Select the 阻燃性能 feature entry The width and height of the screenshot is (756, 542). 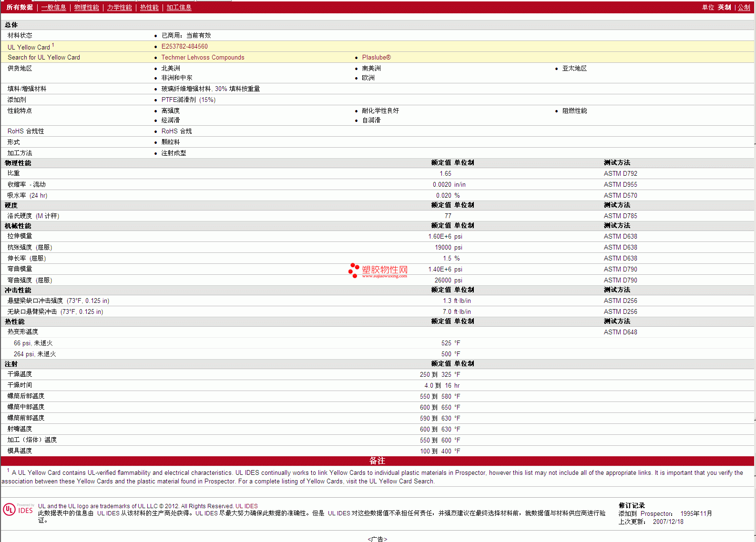[x=575, y=111]
